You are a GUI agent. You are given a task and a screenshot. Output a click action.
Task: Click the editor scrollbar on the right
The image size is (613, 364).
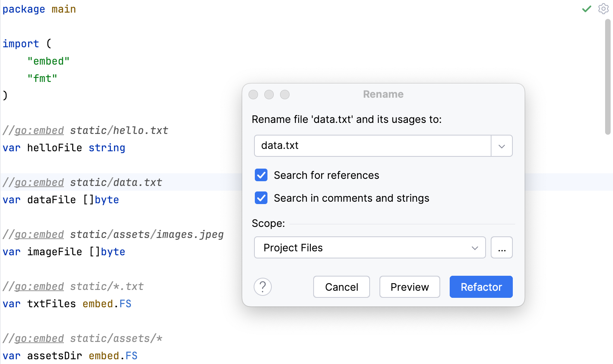click(608, 79)
